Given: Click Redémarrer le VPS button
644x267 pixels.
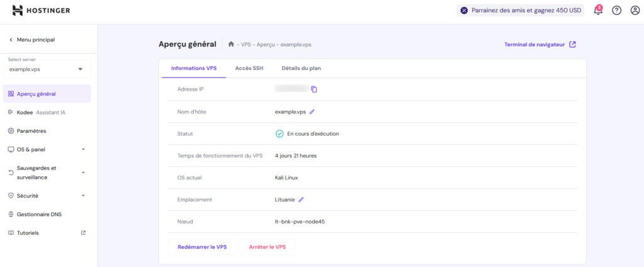Looking at the screenshot, I should pos(202,247).
